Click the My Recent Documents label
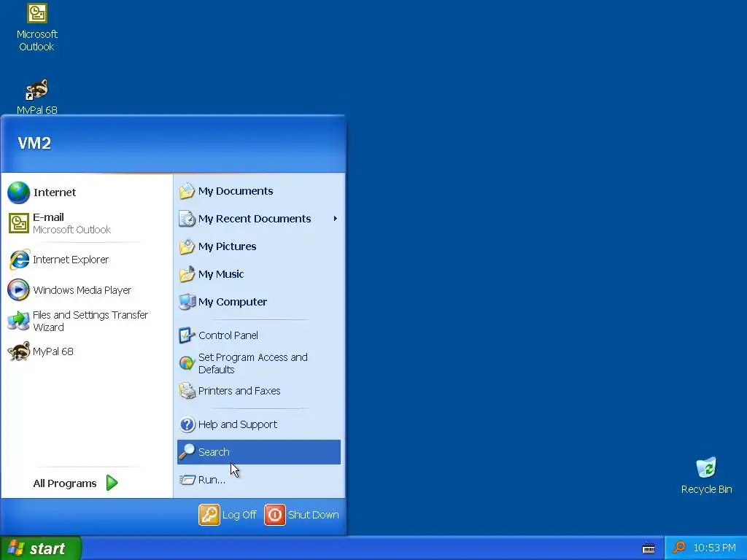This screenshot has width=747, height=560. [255, 219]
